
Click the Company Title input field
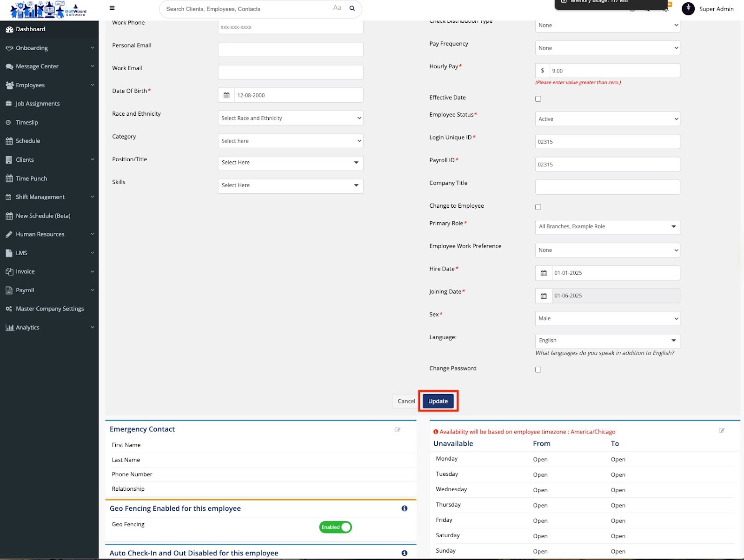[x=607, y=187]
